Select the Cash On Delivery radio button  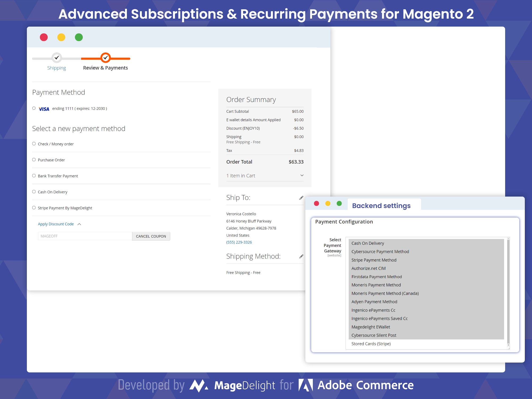click(x=34, y=192)
